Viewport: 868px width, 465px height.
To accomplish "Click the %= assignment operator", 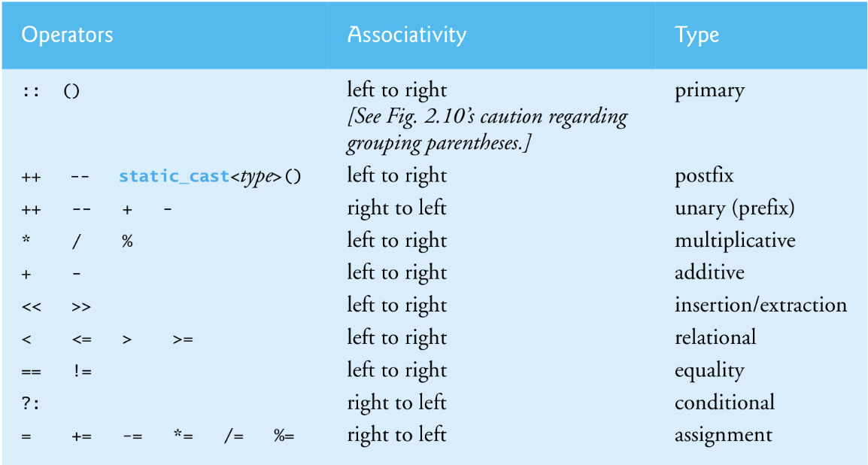I will pos(284,436).
